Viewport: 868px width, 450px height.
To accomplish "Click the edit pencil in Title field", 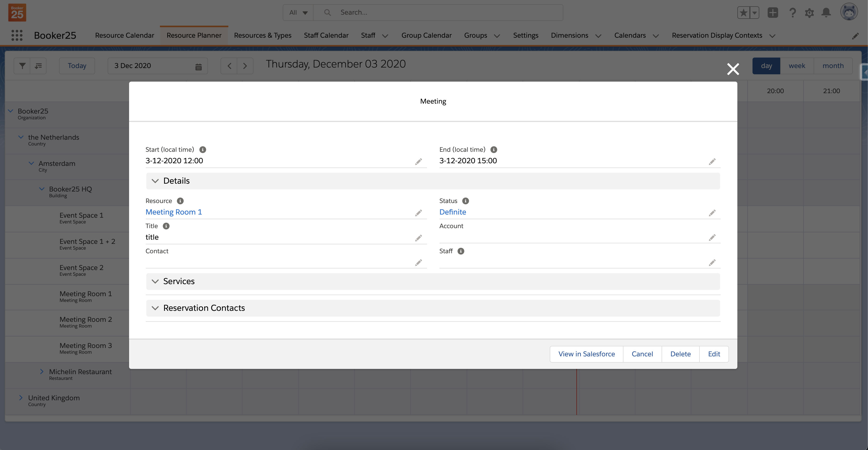I will (418, 238).
